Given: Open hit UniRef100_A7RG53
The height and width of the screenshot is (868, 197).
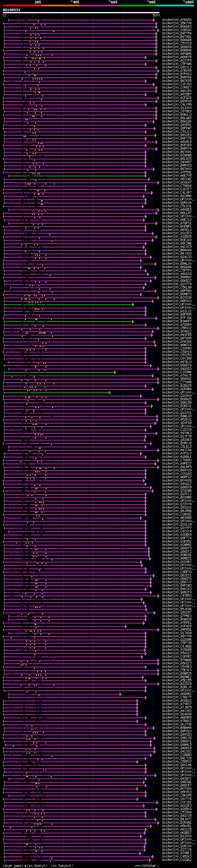Looking at the screenshot, I should coord(177,20).
